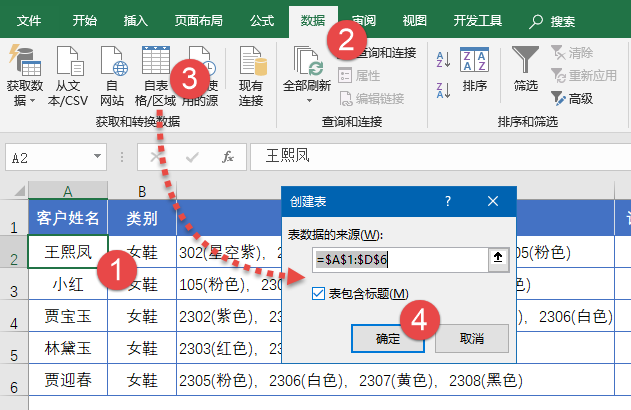Click select-all corner triangle

tap(19, 190)
